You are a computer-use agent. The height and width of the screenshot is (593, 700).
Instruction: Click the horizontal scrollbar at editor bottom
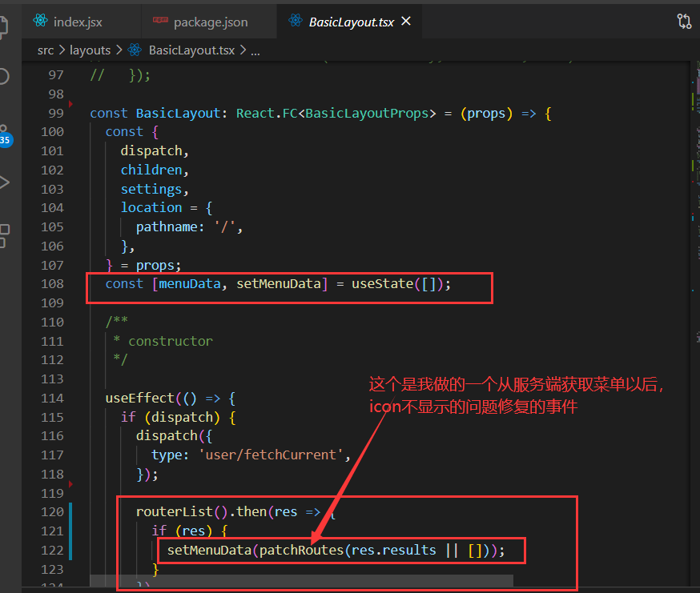(301, 580)
